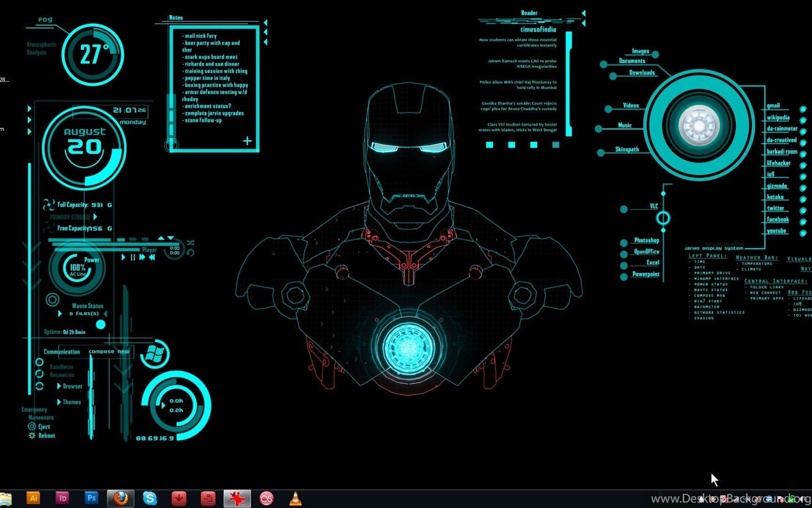Click the small arrow inside the network meter

(x=163, y=405)
